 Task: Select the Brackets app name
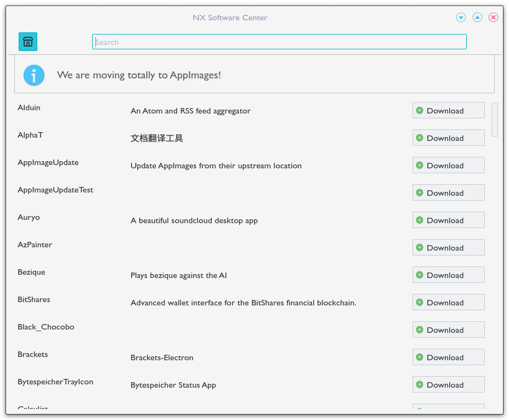pos(32,354)
